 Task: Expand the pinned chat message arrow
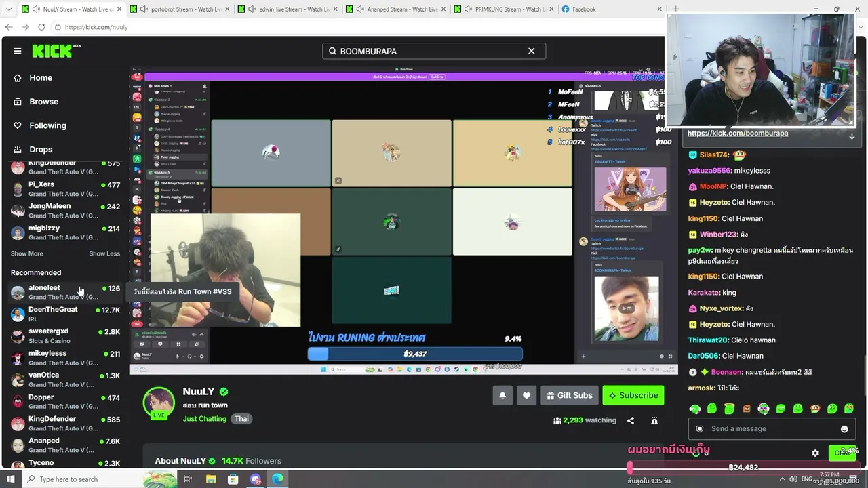(852, 136)
